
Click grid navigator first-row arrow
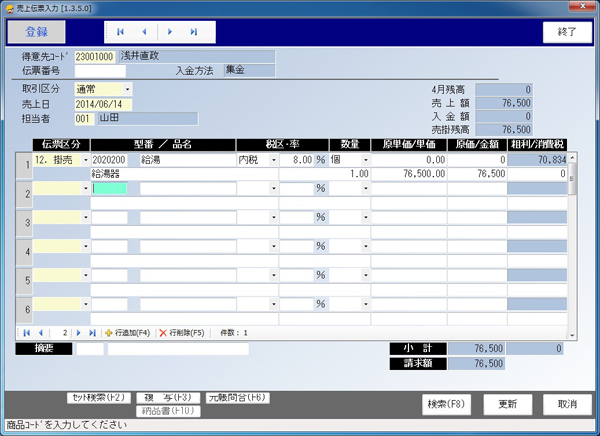pyautogui.click(x=27, y=332)
